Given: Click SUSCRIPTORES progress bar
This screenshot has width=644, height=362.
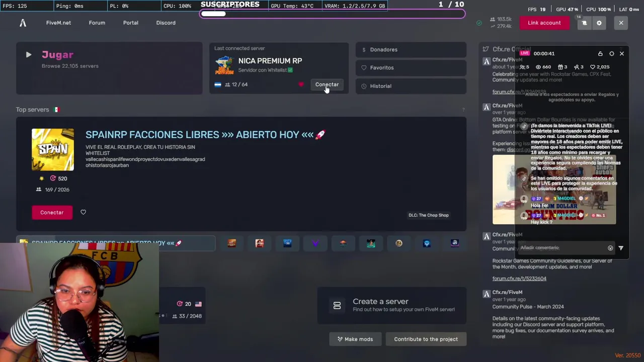Looking at the screenshot, I should click(x=333, y=14).
